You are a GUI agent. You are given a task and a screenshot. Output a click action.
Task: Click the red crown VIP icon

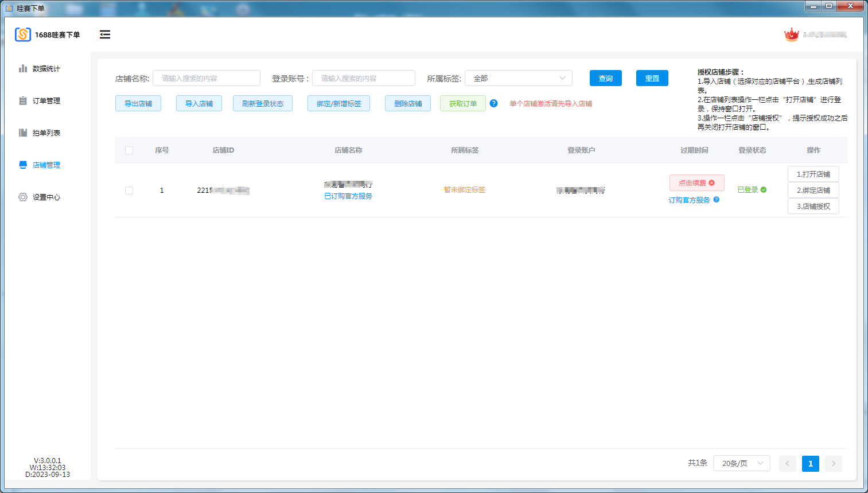coord(791,35)
